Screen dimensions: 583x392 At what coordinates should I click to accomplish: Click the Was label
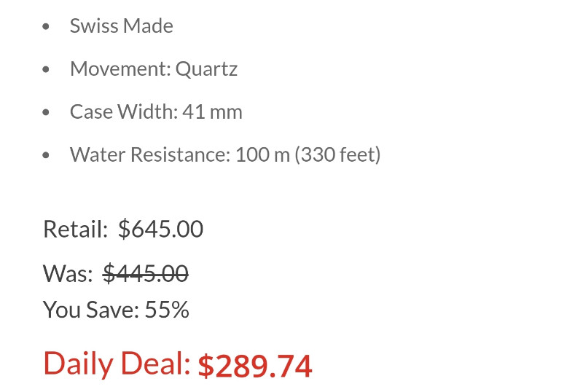tap(68, 273)
